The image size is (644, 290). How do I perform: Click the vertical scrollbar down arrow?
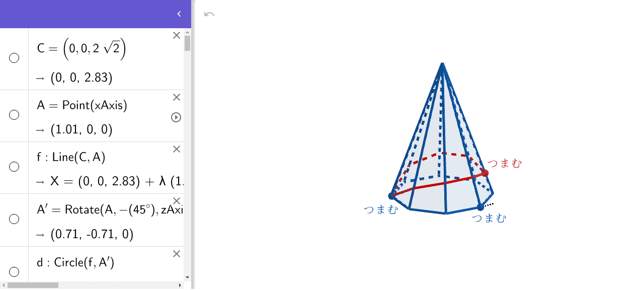[x=187, y=277]
